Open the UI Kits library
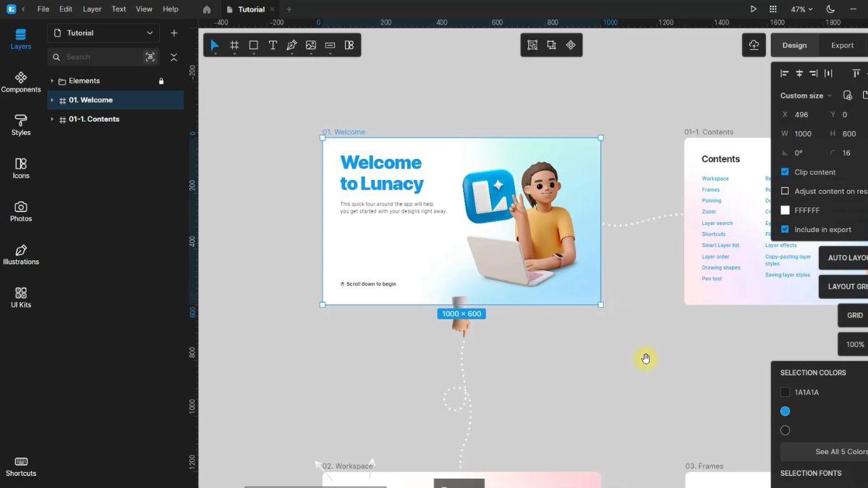The height and width of the screenshot is (488, 868). (x=21, y=297)
